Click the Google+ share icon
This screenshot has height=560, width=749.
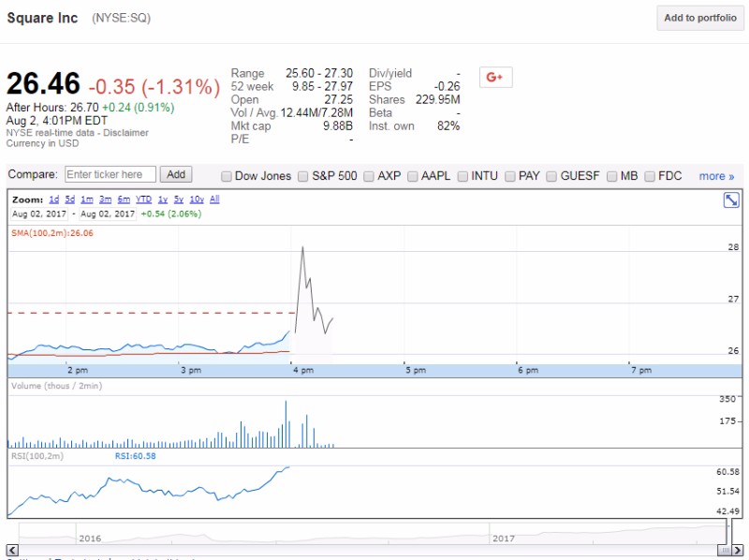(x=496, y=77)
